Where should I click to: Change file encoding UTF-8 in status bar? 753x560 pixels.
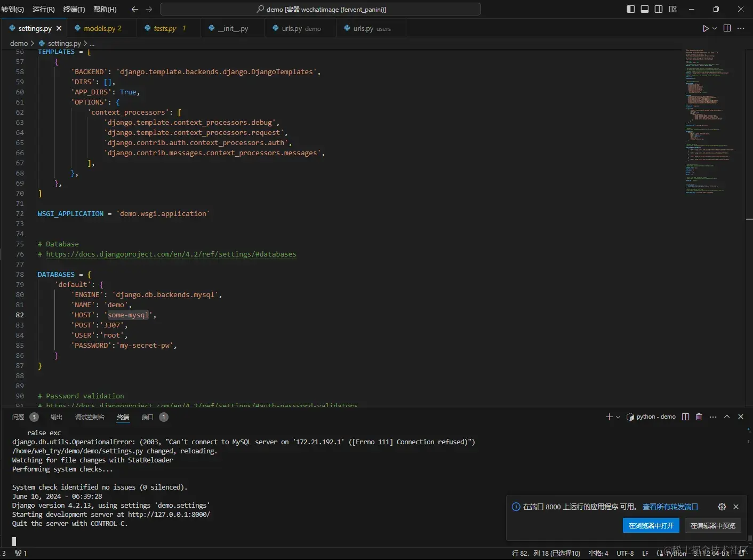click(x=625, y=554)
